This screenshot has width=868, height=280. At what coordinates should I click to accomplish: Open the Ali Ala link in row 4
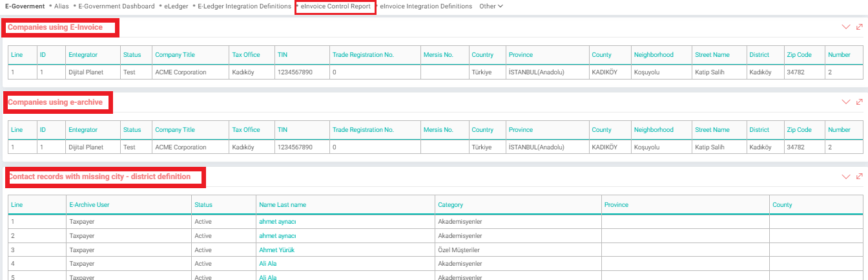pyautogui.click(x=268, y=264)
